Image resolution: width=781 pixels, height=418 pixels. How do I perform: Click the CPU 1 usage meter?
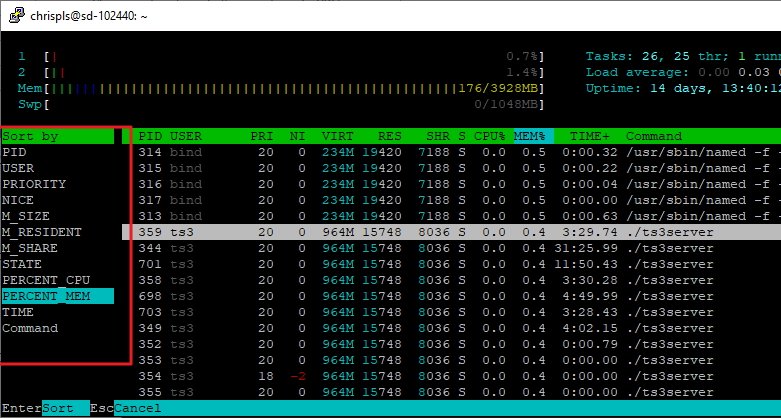[280, 56]
